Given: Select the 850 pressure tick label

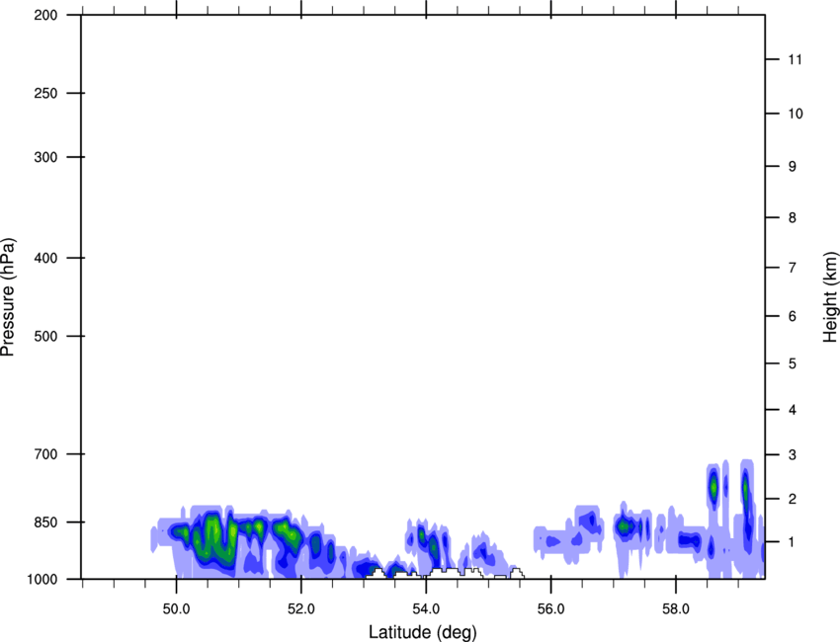Looking at the screenshot, I should (45, 522).
